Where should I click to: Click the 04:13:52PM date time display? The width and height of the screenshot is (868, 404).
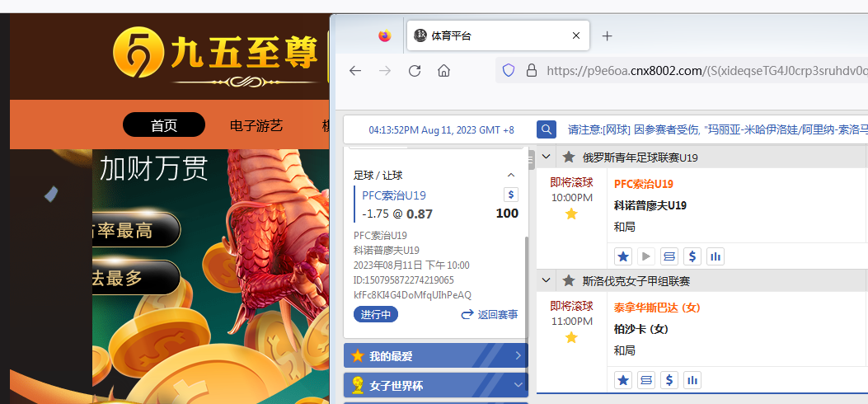[x=441, y=130]
